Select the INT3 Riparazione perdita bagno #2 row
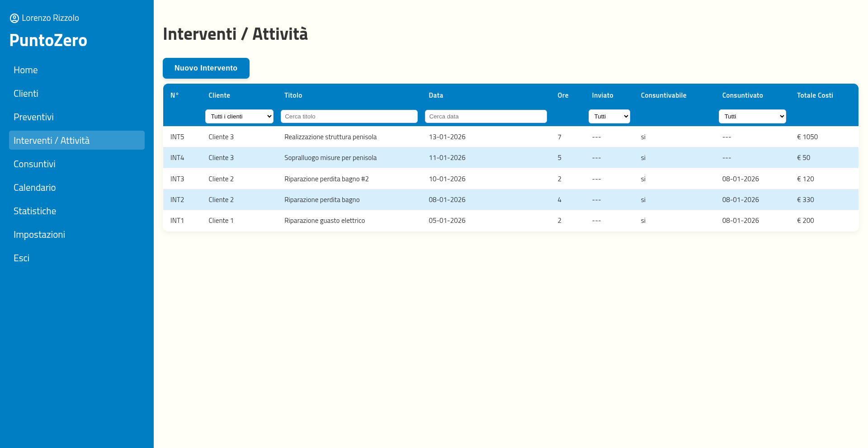The image size is (868, 448). pos(326,179)
